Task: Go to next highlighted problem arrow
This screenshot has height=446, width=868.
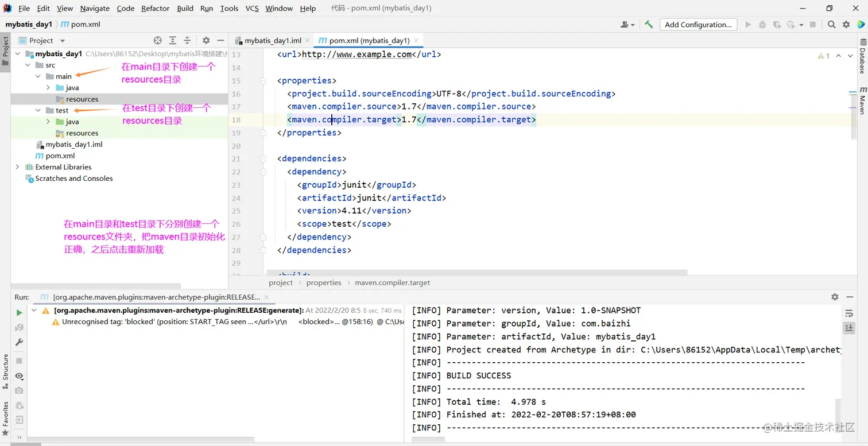Action: pos(851,56)
